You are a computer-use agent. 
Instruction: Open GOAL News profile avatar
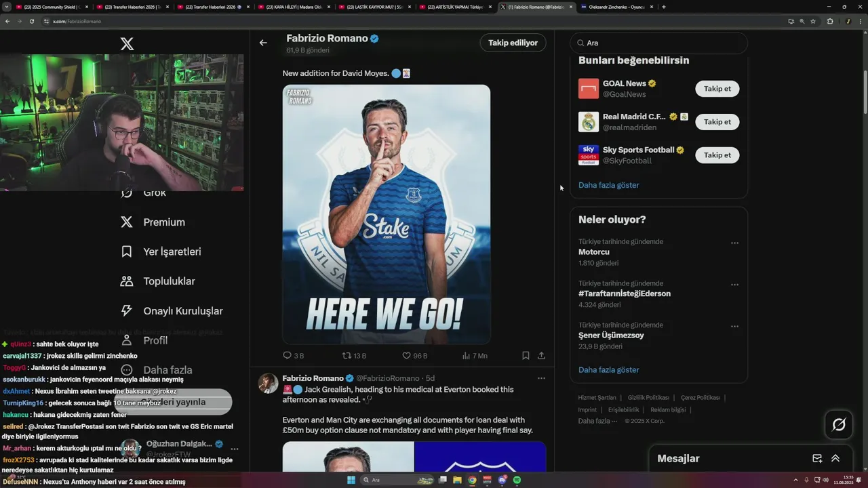click(x=589, y=89)
